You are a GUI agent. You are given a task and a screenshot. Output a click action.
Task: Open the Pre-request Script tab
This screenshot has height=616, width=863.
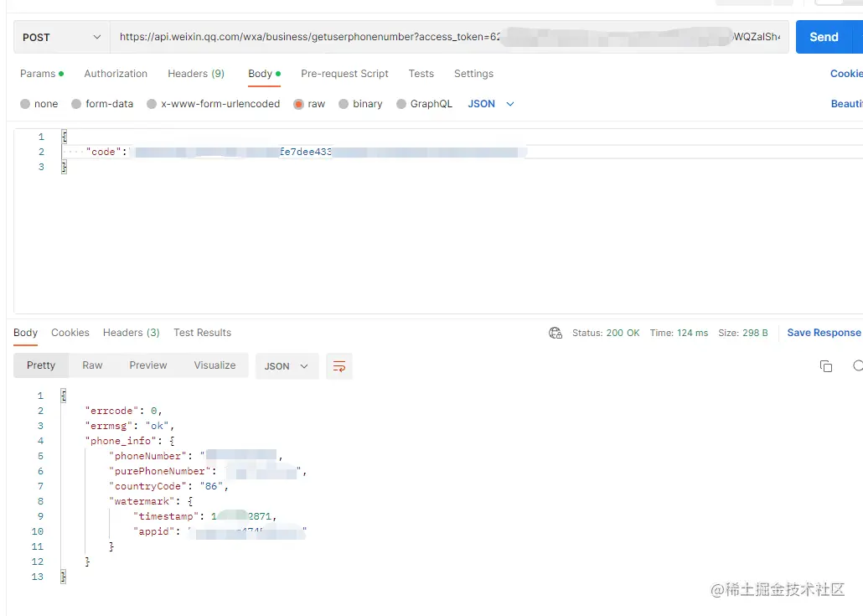[344, 74]
